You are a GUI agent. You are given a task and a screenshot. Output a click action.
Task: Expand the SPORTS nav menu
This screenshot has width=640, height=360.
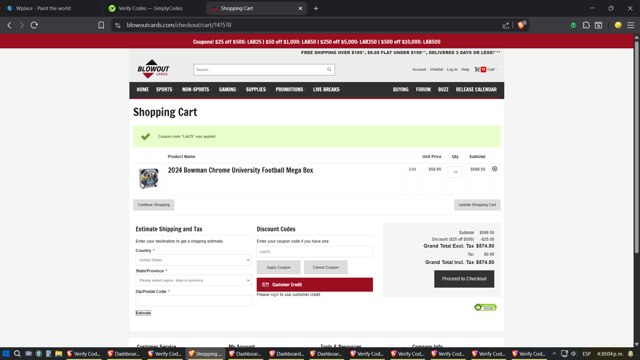coord(164,89)
